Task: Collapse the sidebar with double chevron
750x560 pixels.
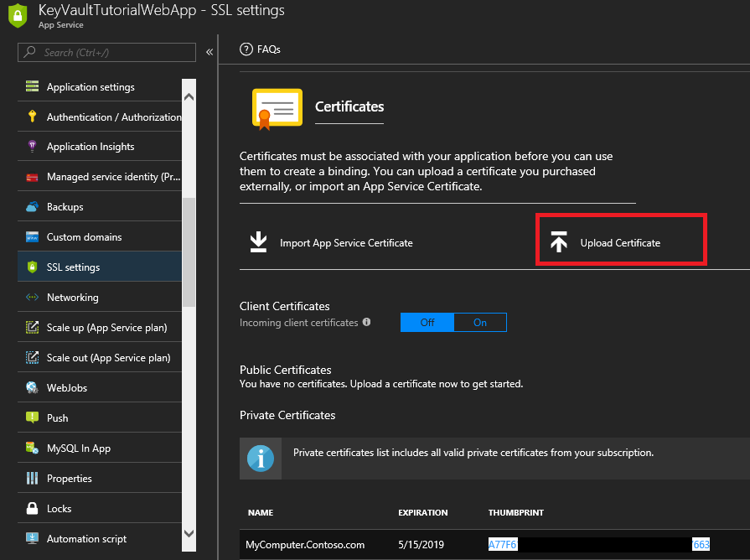Action: pyautogui.click(x=209, y=52)
